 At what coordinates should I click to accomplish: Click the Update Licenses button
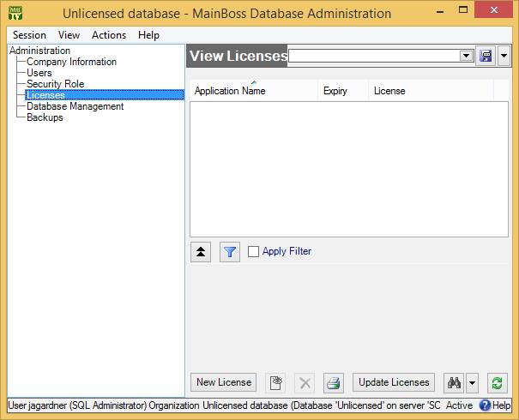click(394, 382)
